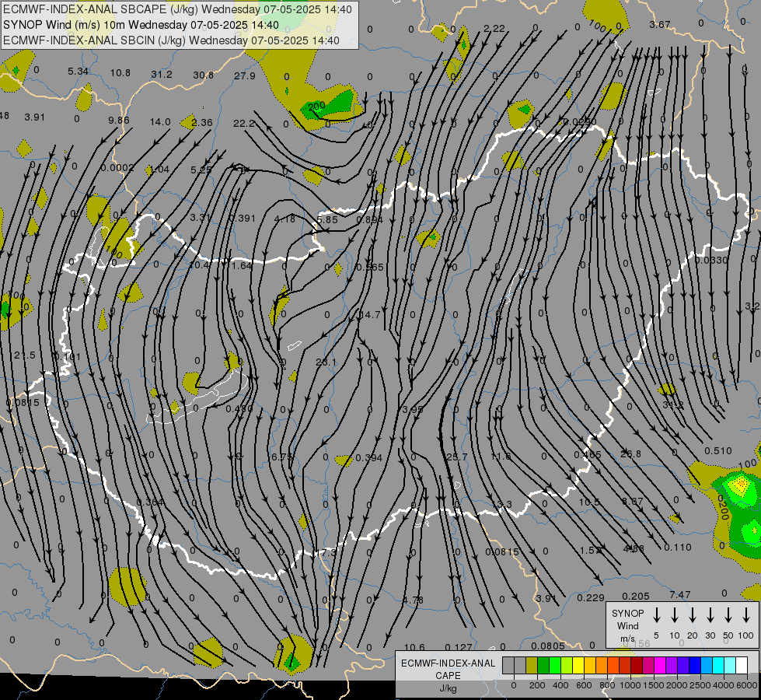Click the map value 25.7
This screenshot has height=700, width=761.
pos(457,457)
